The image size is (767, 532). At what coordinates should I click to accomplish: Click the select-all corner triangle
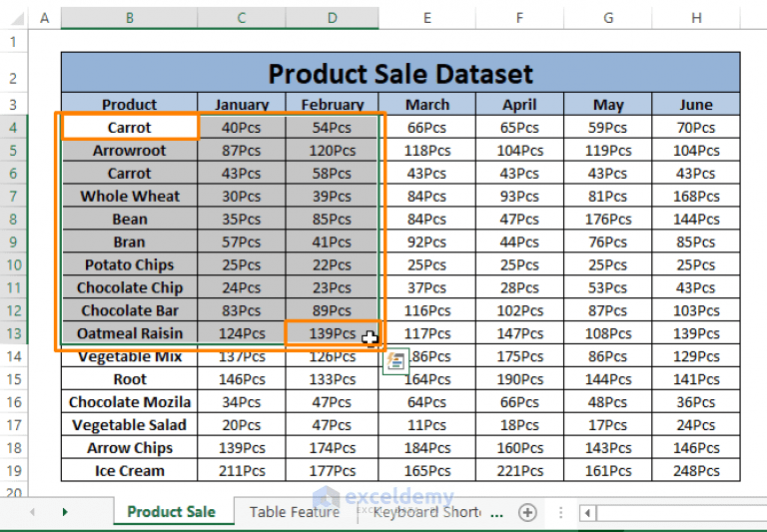[17, 19]
